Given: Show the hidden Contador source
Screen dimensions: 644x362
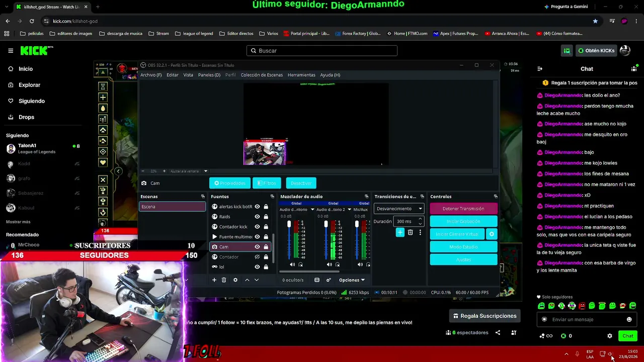Looking at the screenshot, I should [x=257, y=257].
